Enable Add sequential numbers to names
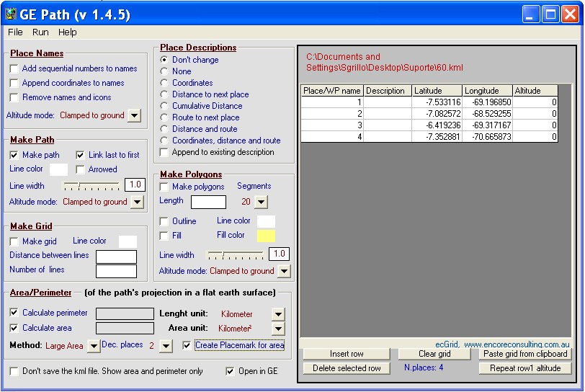 point(14,68)
